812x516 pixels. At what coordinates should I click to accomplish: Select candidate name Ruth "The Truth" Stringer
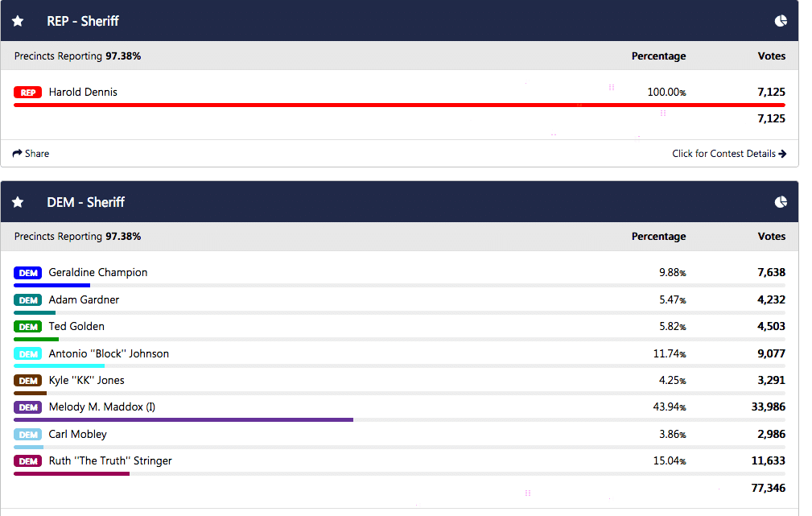click(x=110, y=460)
